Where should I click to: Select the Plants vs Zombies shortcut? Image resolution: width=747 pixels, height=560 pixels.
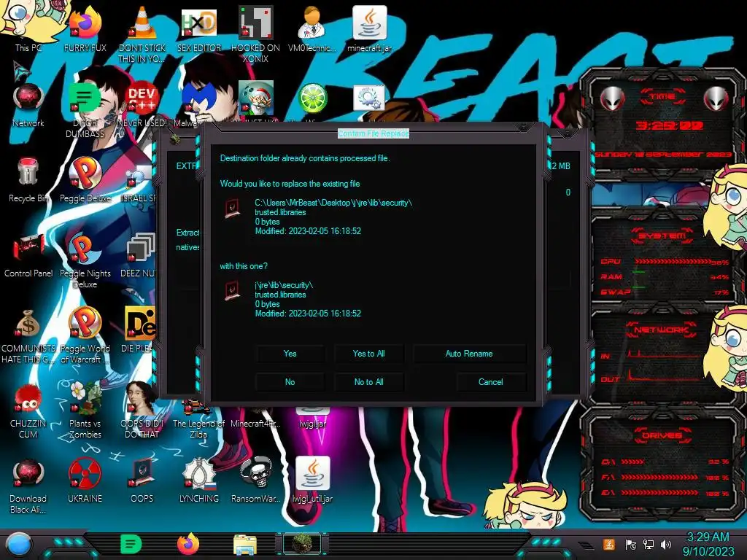click(85, 411)
